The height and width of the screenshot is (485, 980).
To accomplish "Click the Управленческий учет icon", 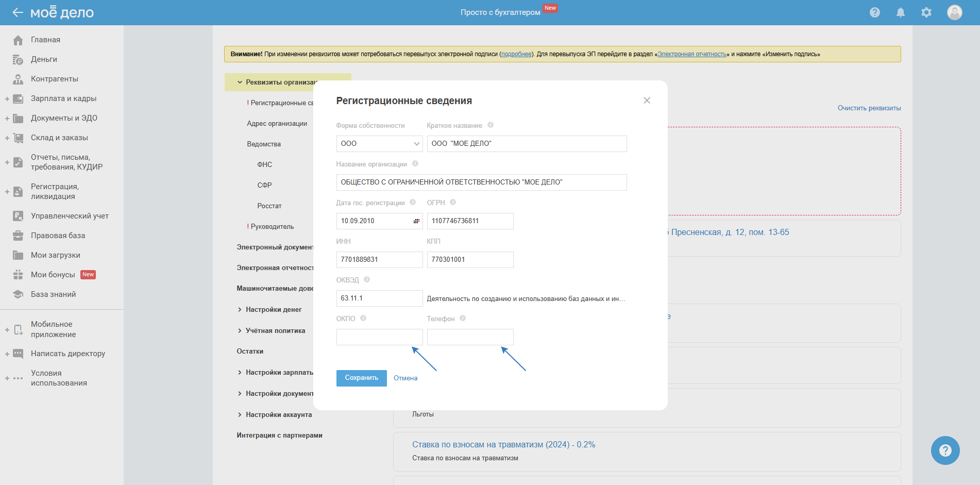I will point(18,216).
